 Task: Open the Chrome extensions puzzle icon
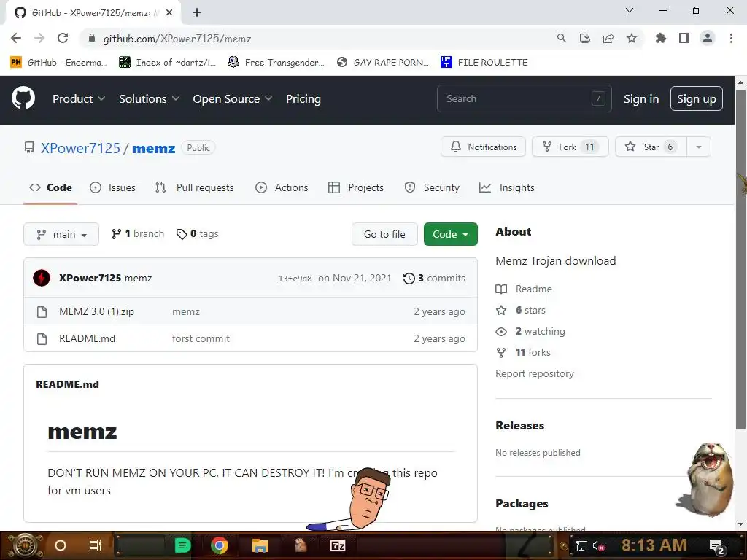pos(660,38)
